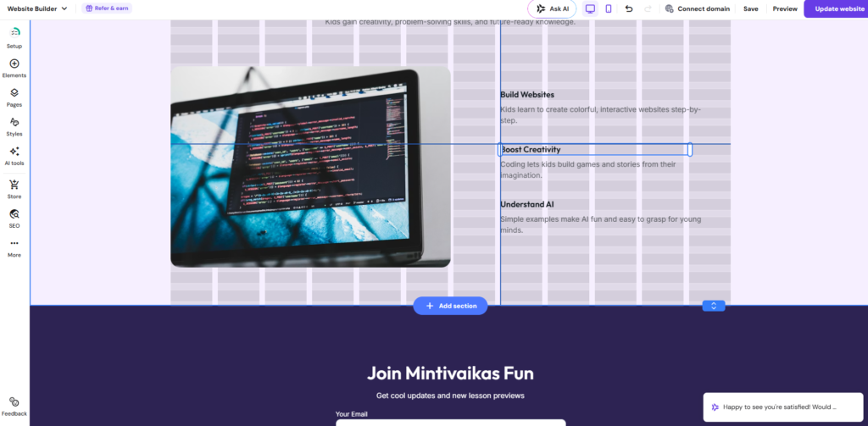Open AI tools in sidebar
Image resolution: width=868 pixels, height=426 pixels.
[x=14, y=156]
